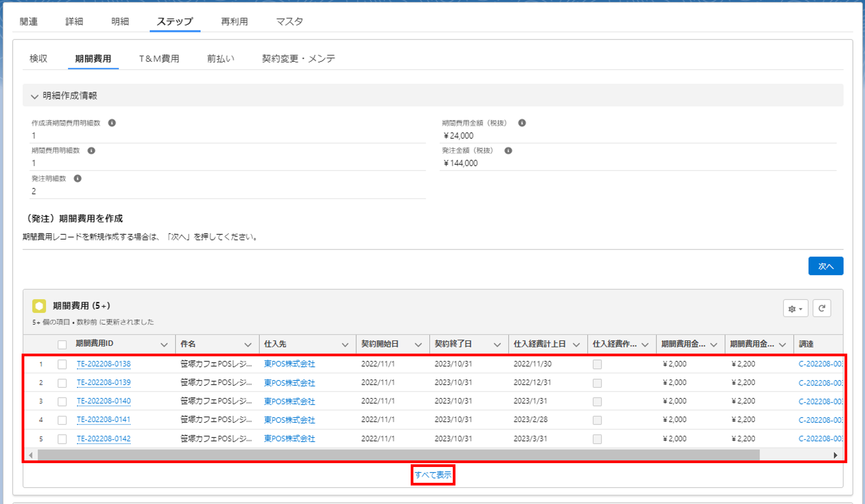Select the ステップ tab
The width and height of the screenshot is (865, 504).
pos(175,22)
